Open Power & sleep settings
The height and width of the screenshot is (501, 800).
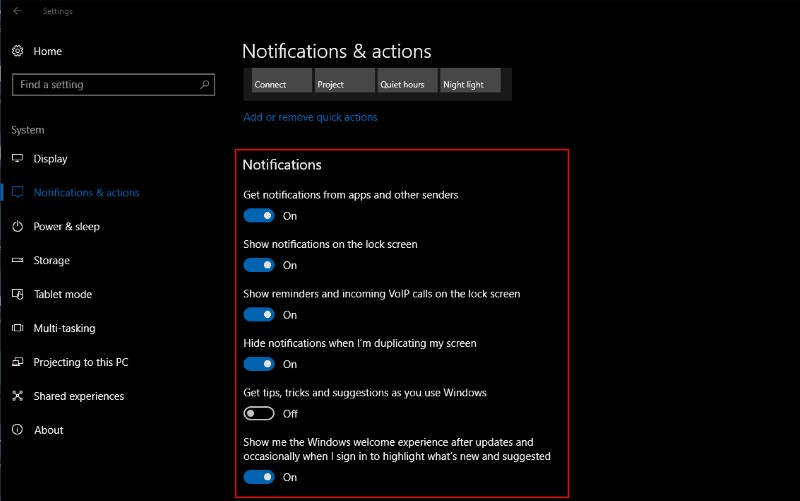pyautogui.click(x=66, y=227)
